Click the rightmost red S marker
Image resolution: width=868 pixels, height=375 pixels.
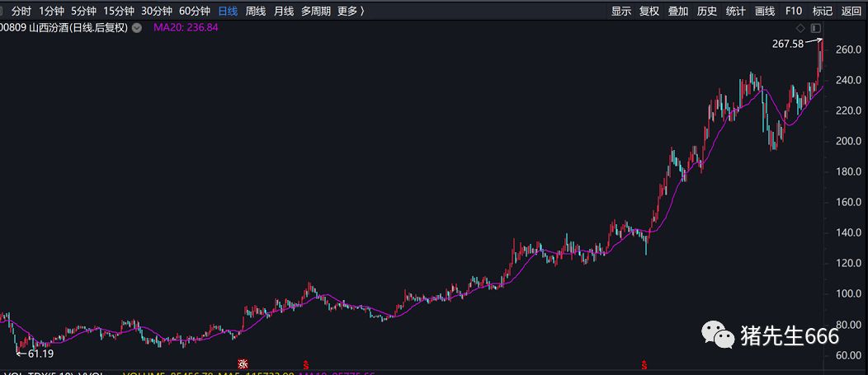(x=644, y=364)
